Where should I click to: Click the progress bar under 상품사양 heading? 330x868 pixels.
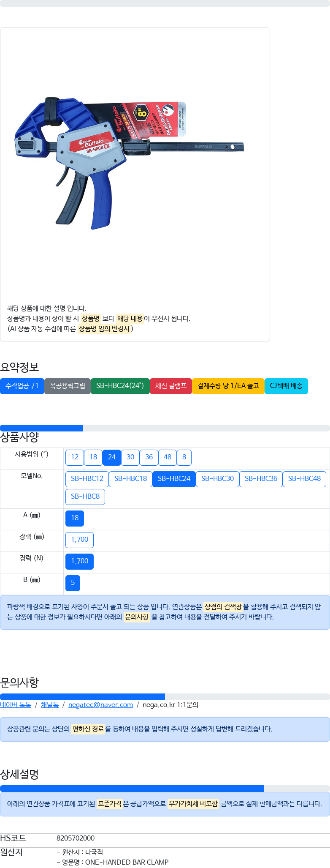coord(165,428)
